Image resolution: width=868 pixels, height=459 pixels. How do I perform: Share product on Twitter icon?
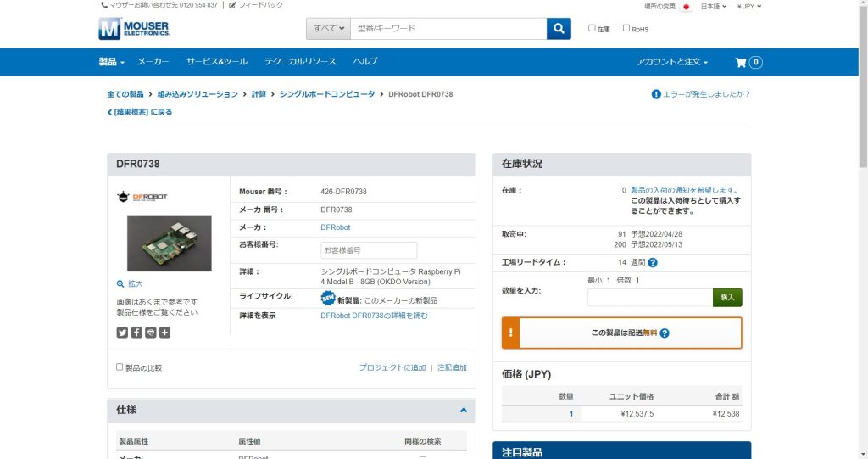(x=122, y=332)
